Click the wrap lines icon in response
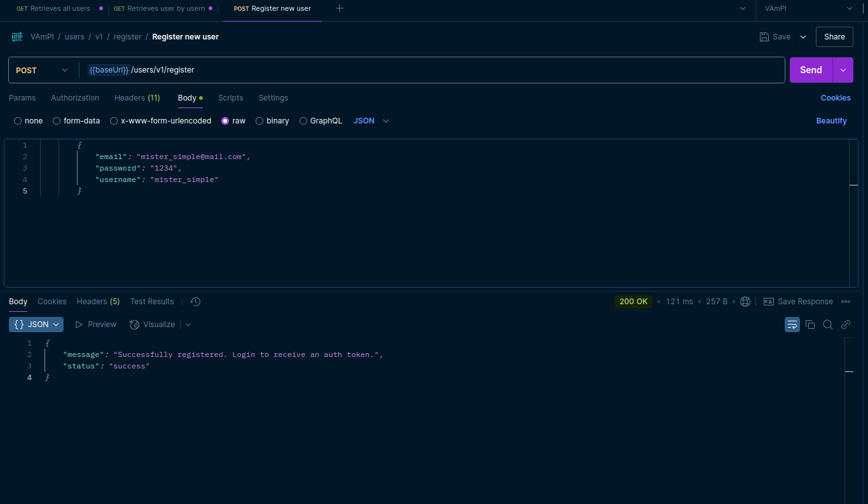The height and width of the screenshot is (504, 868). [792, 325]
